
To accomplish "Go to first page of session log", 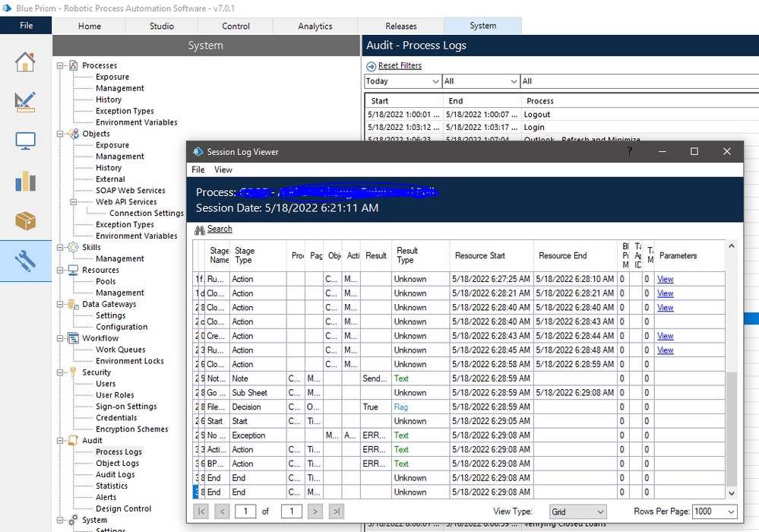I will [x=201, y=511].
